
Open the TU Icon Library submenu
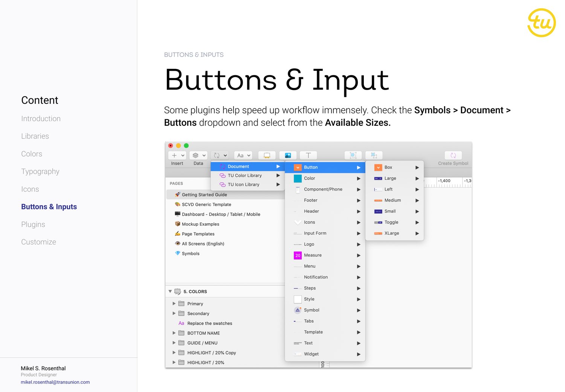point(247,185)
